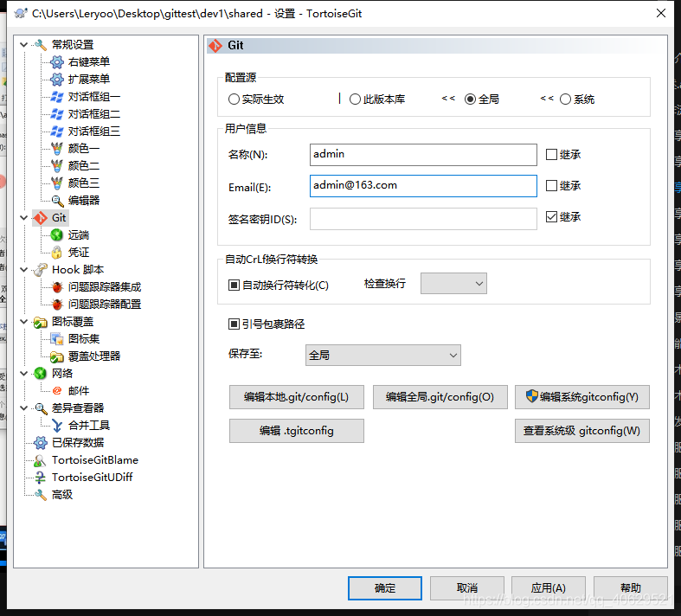The height and width of the screenshot is (616, 681).
Task: Click the 名称(N) input field
Action: (x=423, y=155)
